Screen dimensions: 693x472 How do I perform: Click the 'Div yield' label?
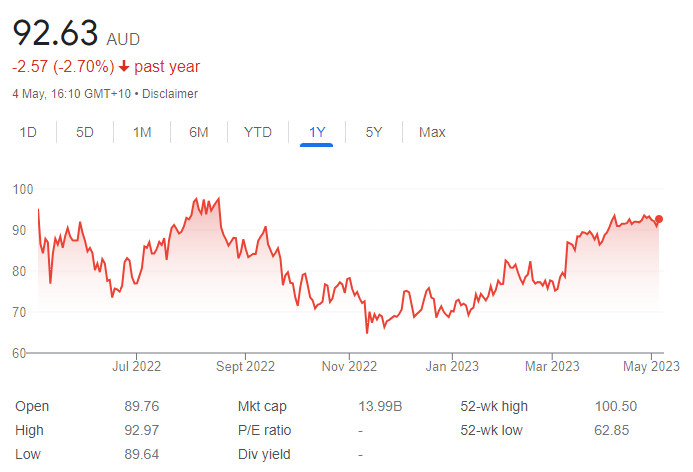pos(264,454)
